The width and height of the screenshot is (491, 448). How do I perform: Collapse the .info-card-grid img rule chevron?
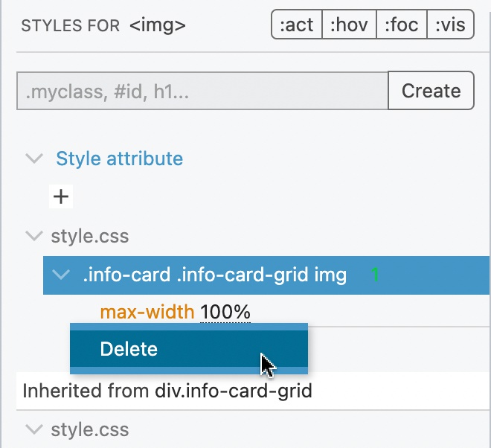(x=61, y=275)
